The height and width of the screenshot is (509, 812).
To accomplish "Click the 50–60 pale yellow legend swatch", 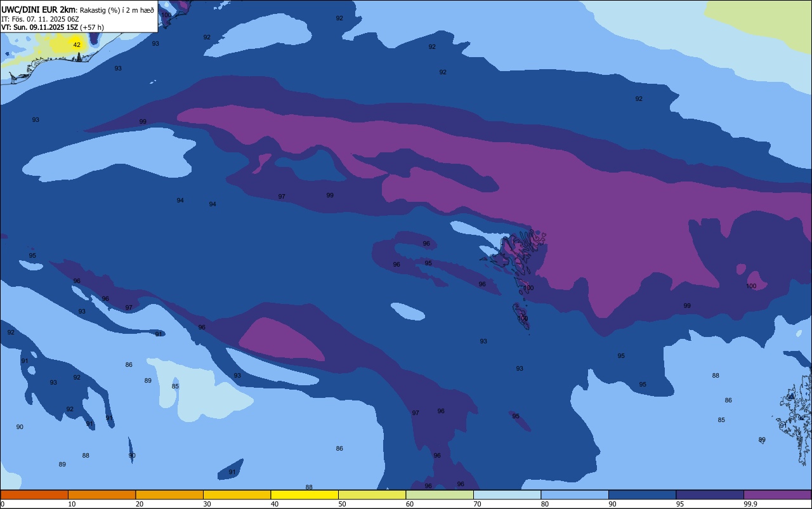I will coord(372,494).
